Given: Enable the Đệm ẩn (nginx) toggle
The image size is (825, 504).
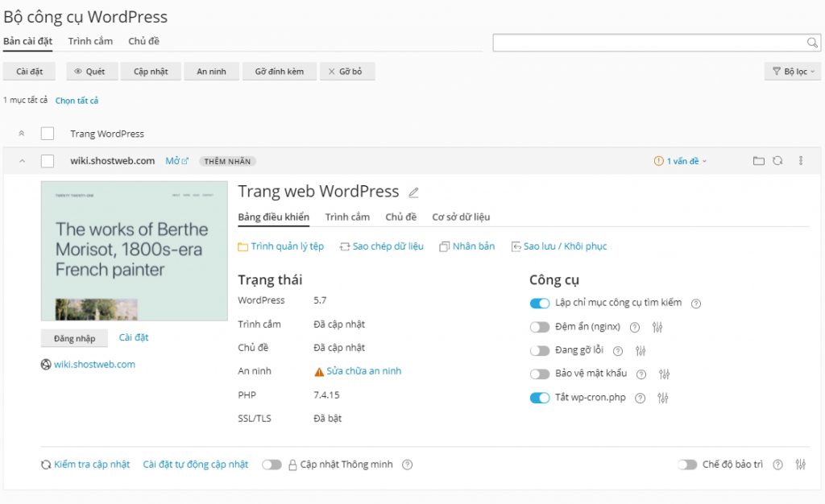Looking at the screenshot, I should 540,327.
